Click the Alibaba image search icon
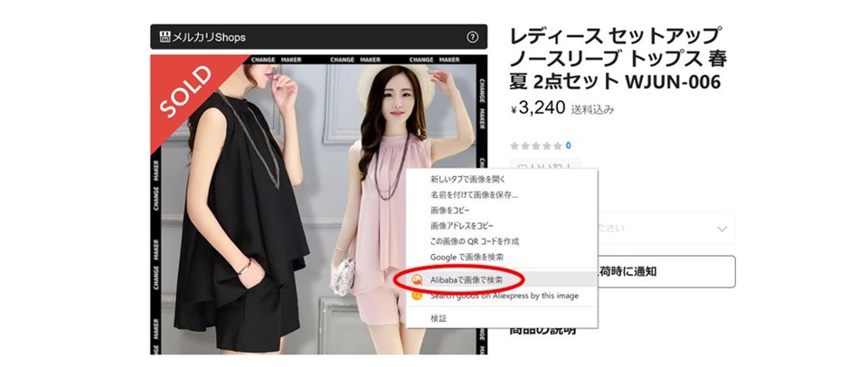The image size is (868, 367). tap(417, 280)
